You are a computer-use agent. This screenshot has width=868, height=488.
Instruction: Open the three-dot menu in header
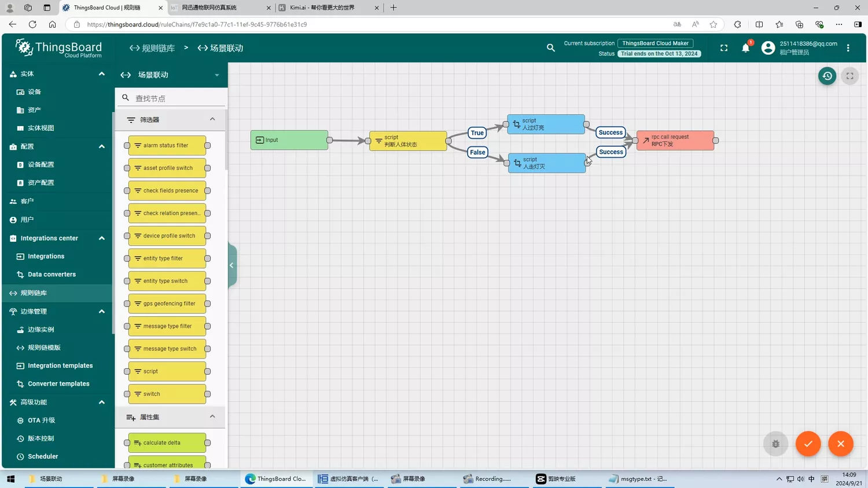[848, 48]
